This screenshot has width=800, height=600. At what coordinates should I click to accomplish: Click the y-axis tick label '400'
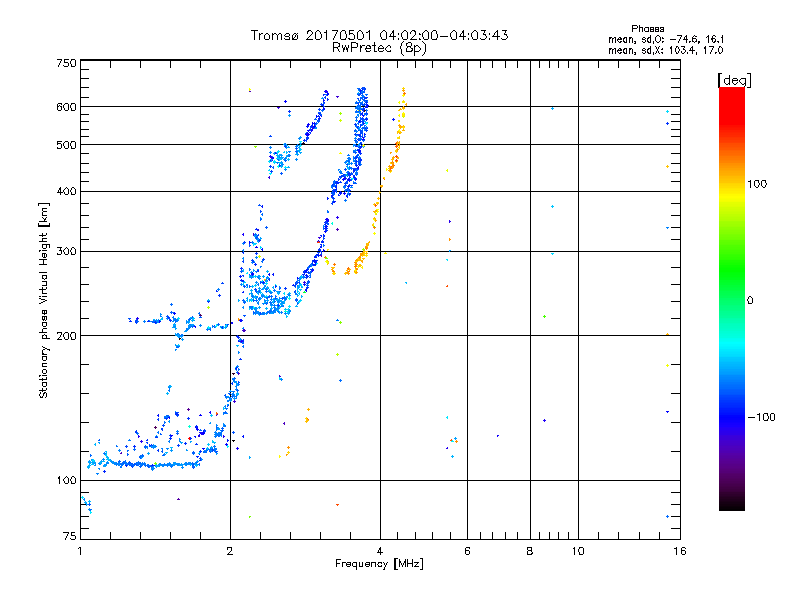(67, 191)
